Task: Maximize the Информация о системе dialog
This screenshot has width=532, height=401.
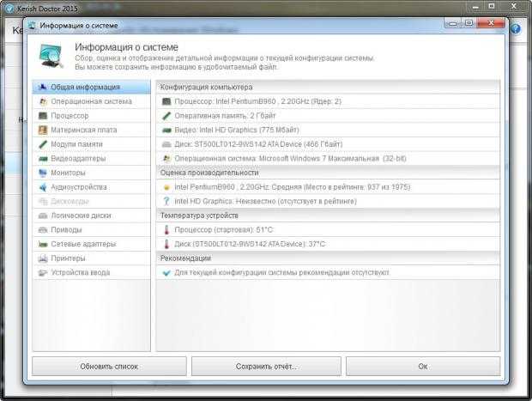Action: click(x=469, y=23)
